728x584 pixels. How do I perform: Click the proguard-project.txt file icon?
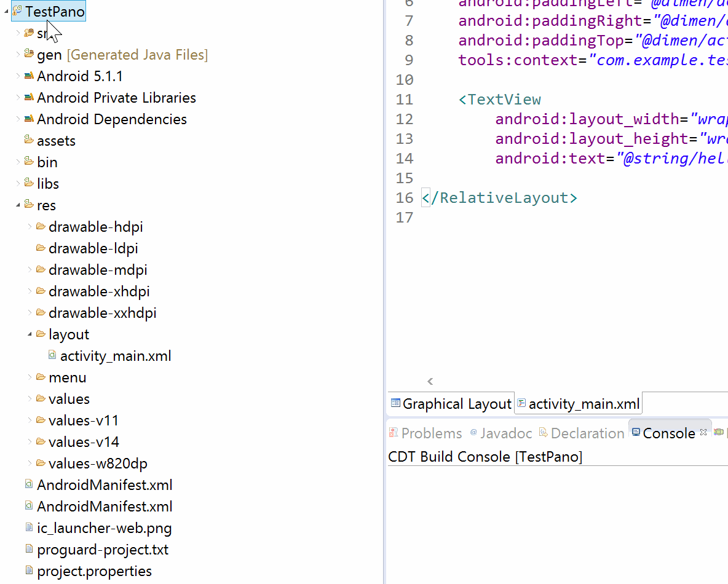click(x=29, y=549)
